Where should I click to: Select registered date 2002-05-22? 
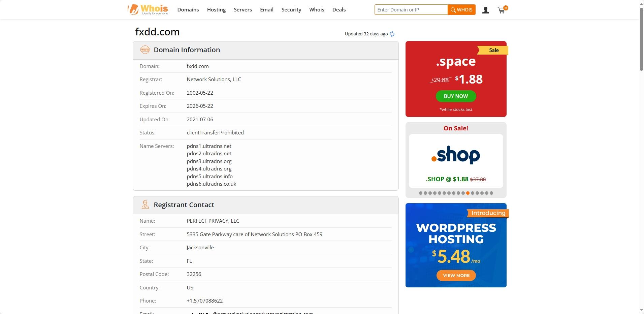[200, 93]
